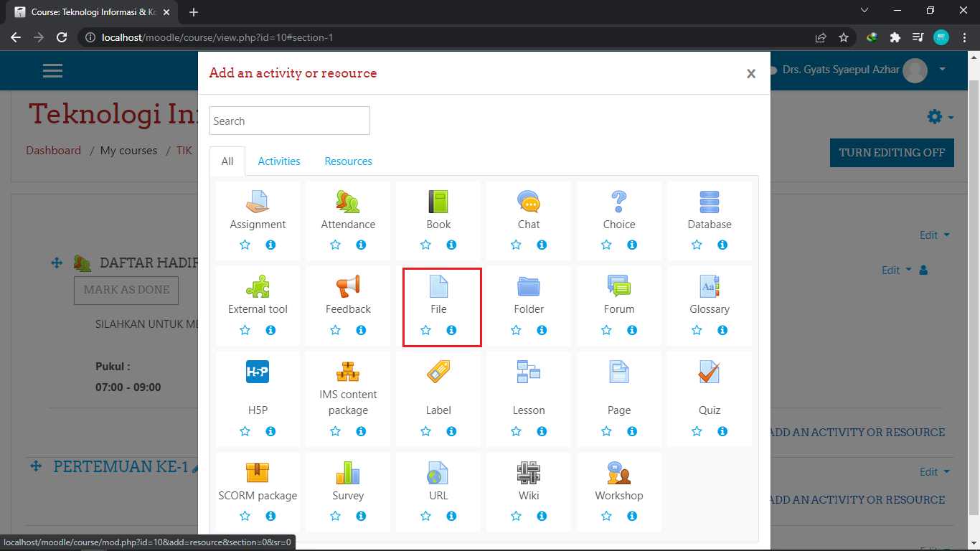Pick the Book resource icon
Viewport: 980px width, 551px height.
click(x=438, y=202)
